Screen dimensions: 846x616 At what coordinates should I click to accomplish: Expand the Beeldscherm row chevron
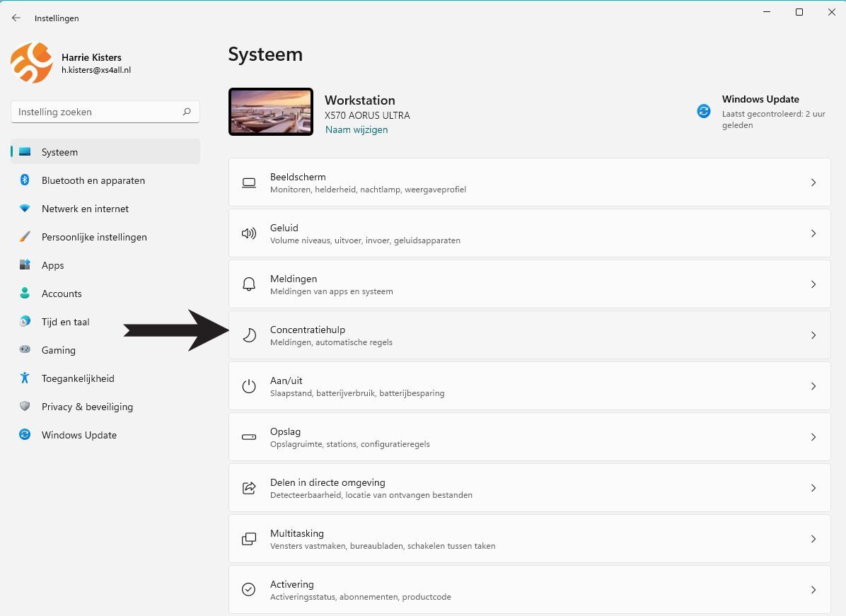(x=813, y=183)
